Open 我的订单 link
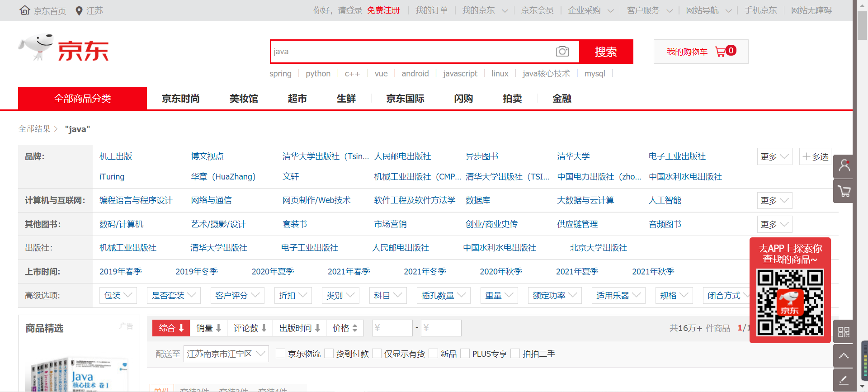The height and width of the screenshot is (392, 868). tap(431, 10)
